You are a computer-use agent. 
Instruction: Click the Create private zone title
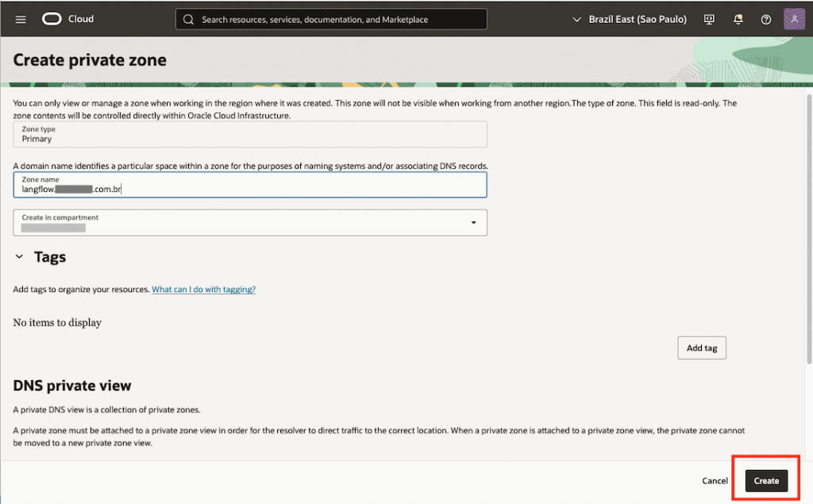[x=90, y=60]
